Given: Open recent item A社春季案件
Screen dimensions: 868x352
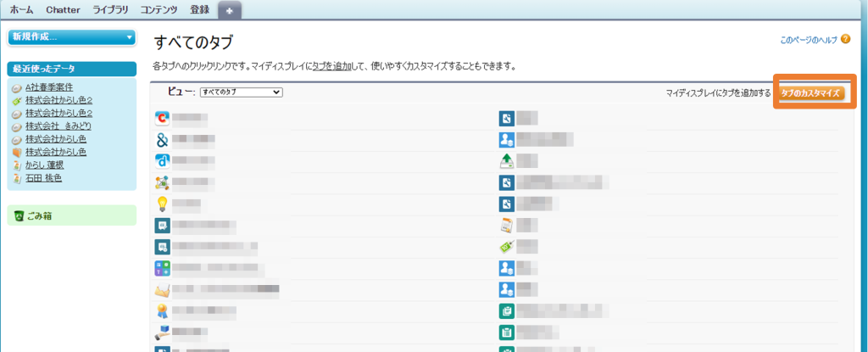Looking at the screenshot, I should 49,87.
